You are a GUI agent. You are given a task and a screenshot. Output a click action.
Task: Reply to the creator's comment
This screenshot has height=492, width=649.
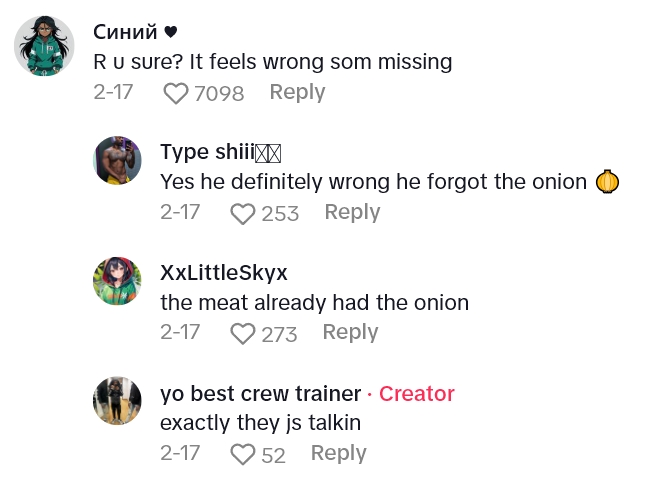pyautogui.click(x=339, y=453)
